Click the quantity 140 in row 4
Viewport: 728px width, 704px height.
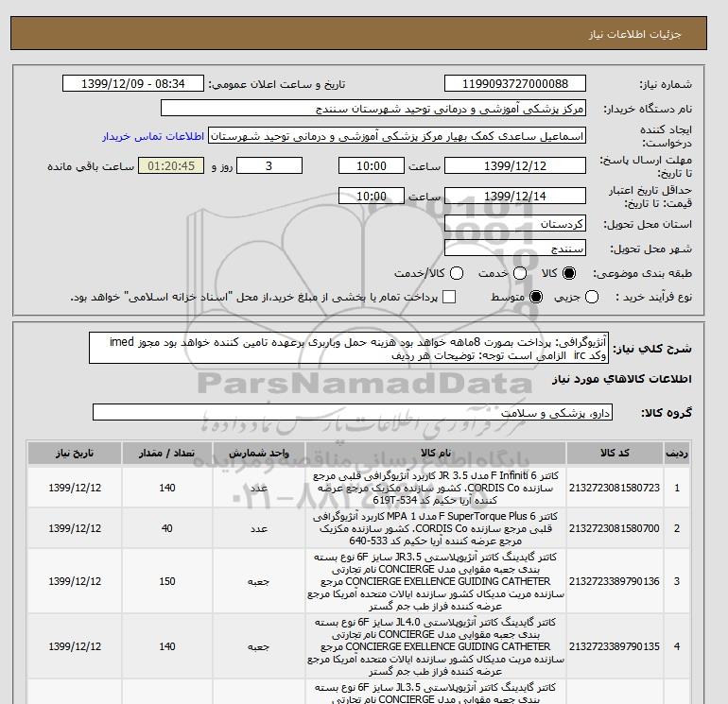coord(167,646)
